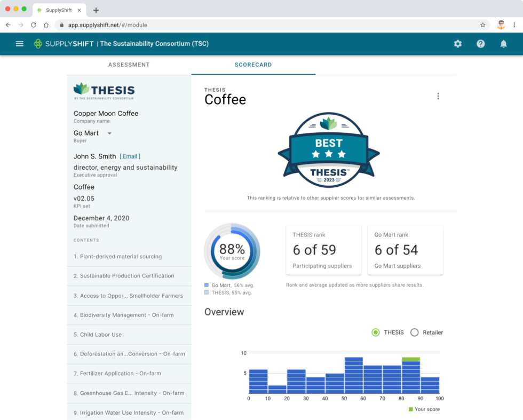Open Chrome three-dot menu

pos(514,25)
